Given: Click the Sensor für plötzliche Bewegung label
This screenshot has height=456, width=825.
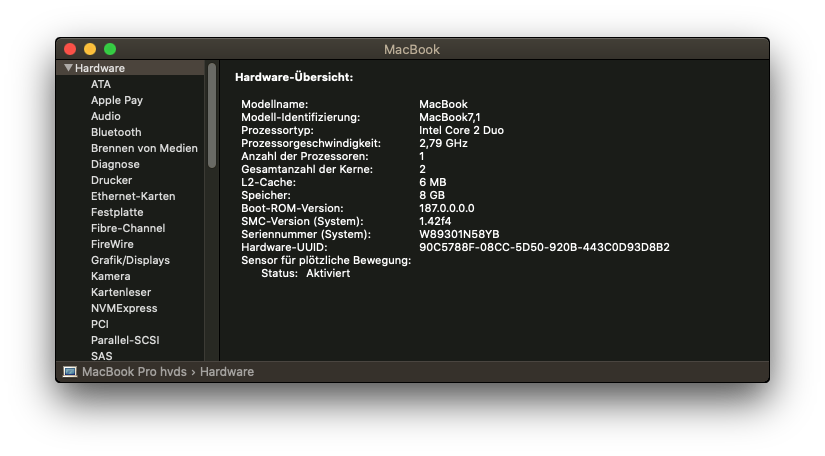Looking at the screenshot, I should pos(326,260).
